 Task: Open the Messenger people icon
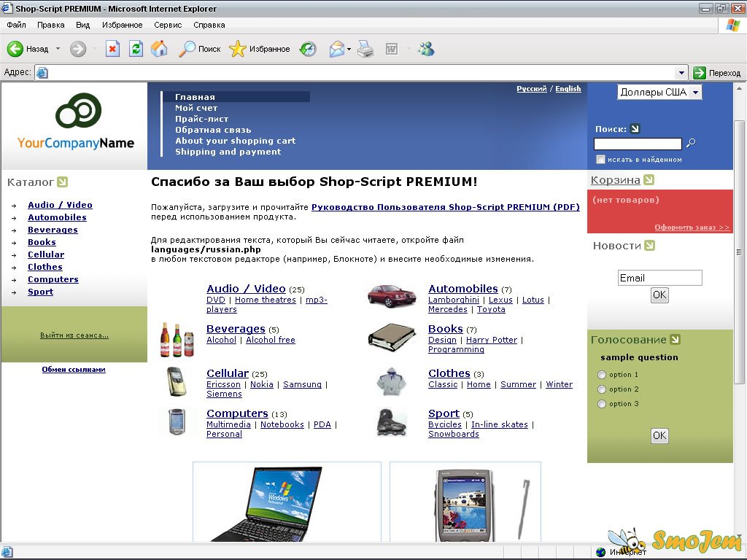coord(426,49)
